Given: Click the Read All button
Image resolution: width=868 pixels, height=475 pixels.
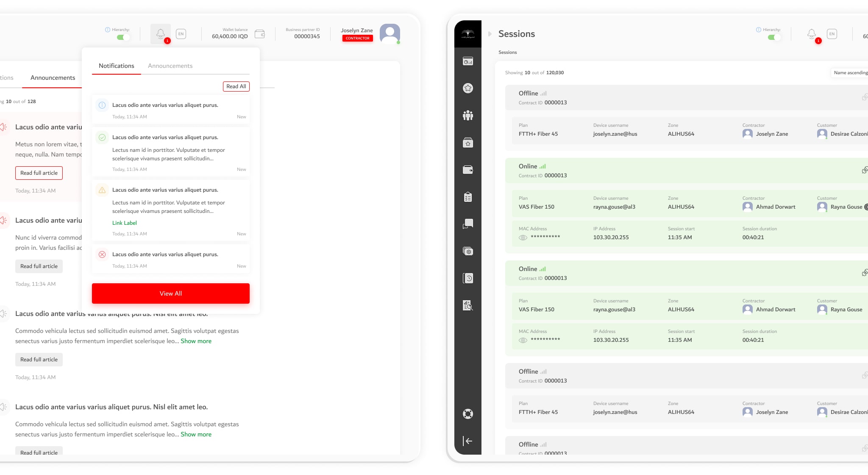Looking at the screenshot, I should click(236, 87).
